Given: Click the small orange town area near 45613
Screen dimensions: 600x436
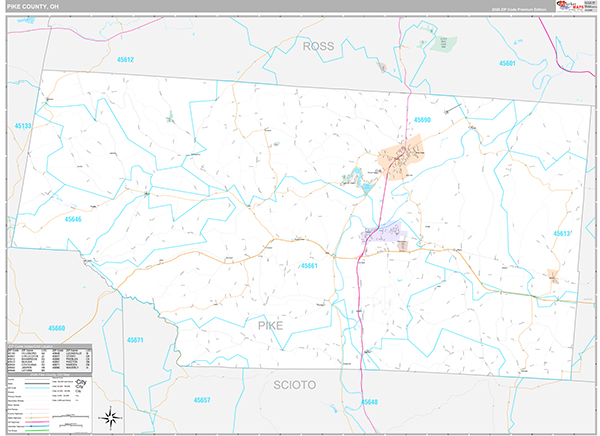Looking at the screenshot, I should click(553, 276).
